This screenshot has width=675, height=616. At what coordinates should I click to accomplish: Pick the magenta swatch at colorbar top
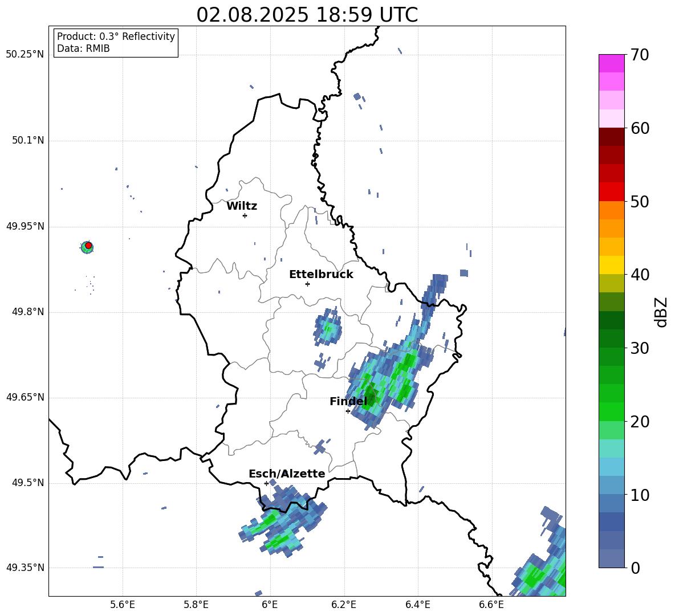pyautogui.click(x=611, y=63)
